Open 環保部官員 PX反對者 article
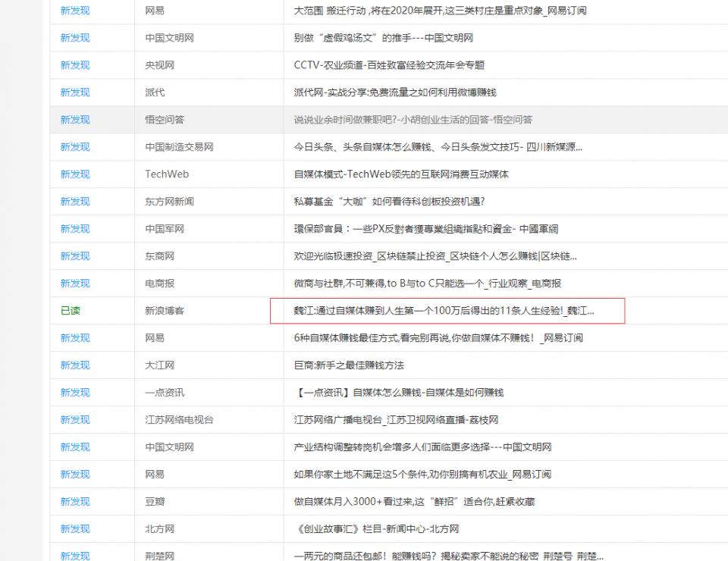 click(425, 229)
